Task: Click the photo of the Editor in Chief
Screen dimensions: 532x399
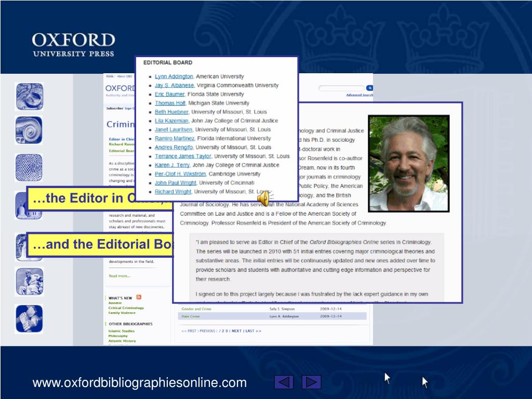Action: 409,164
